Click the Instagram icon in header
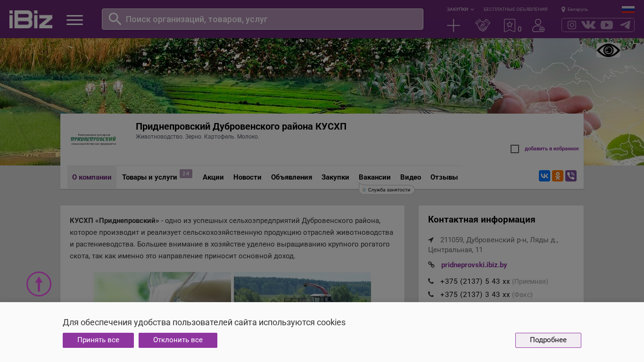The width and height of the screenshot is (644, 362). [x=572, y=25]
